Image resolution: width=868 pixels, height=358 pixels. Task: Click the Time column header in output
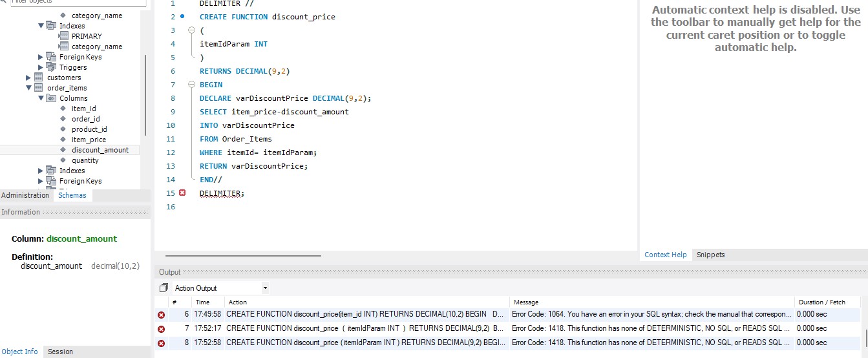pyautogui.click(x=208, y=302)
